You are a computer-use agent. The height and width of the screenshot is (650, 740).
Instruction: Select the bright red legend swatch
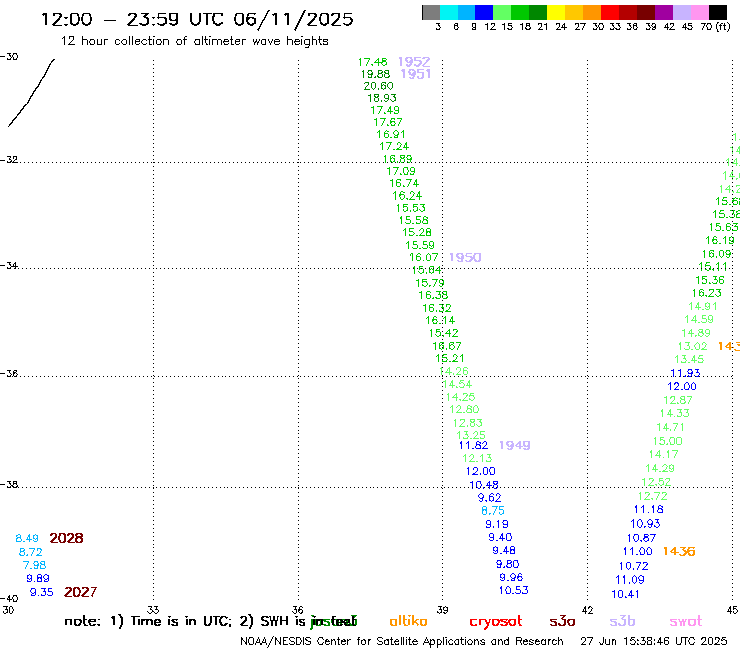(x=610, y=12)
